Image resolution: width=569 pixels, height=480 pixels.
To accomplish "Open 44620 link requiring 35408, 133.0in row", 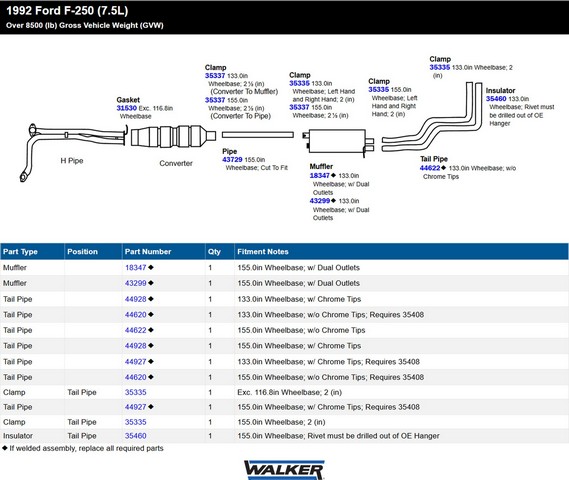I will (135, 315).
